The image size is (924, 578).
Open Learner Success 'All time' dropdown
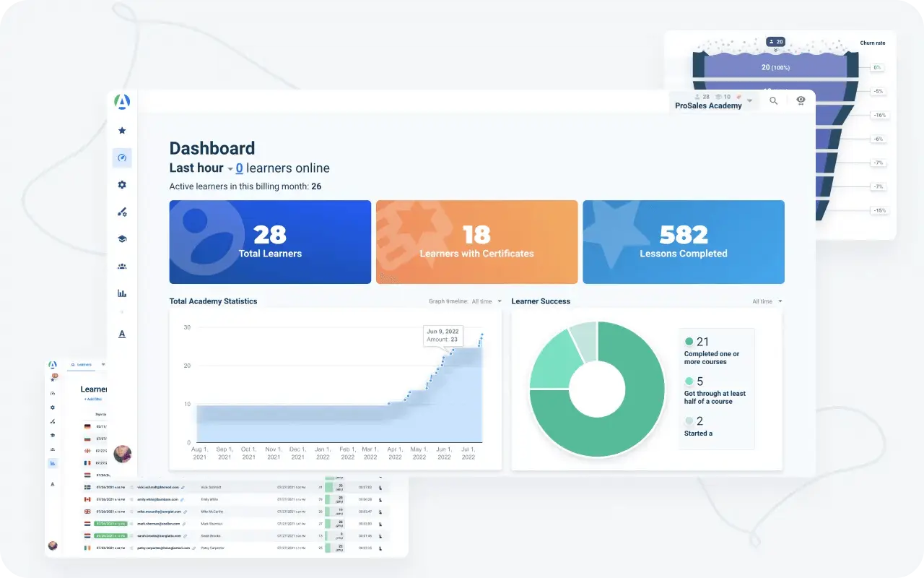[767, 301]
